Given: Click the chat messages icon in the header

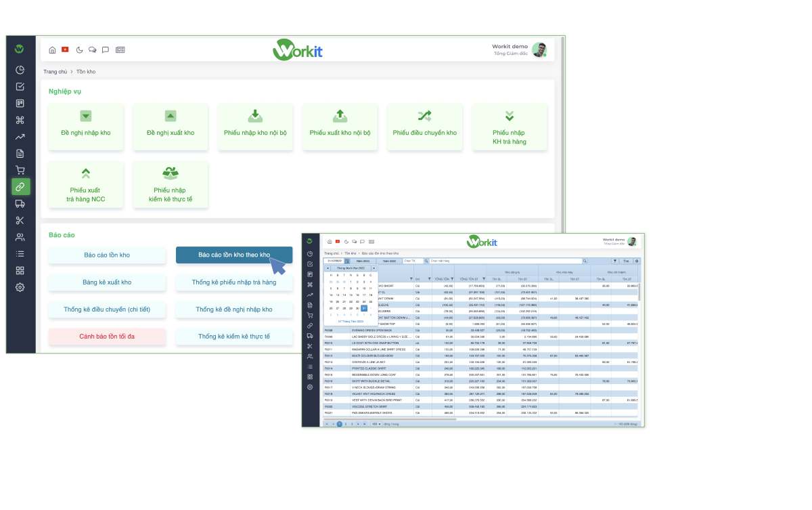Looking at the screenshot, I should coord(92,49).
